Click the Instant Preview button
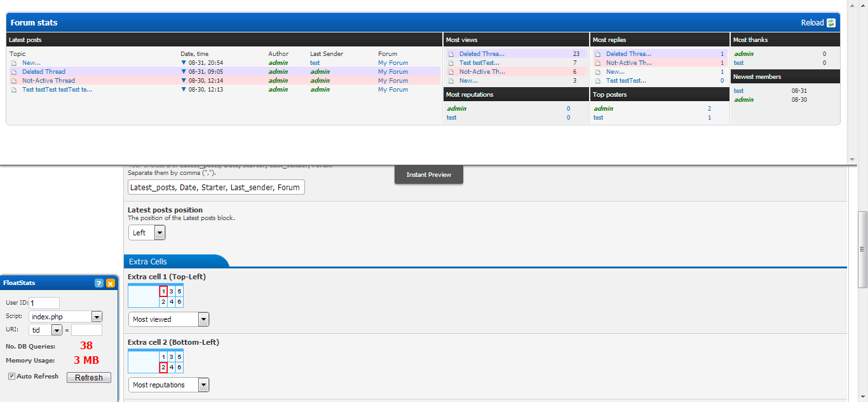868x402 pixels. (429, 174)
